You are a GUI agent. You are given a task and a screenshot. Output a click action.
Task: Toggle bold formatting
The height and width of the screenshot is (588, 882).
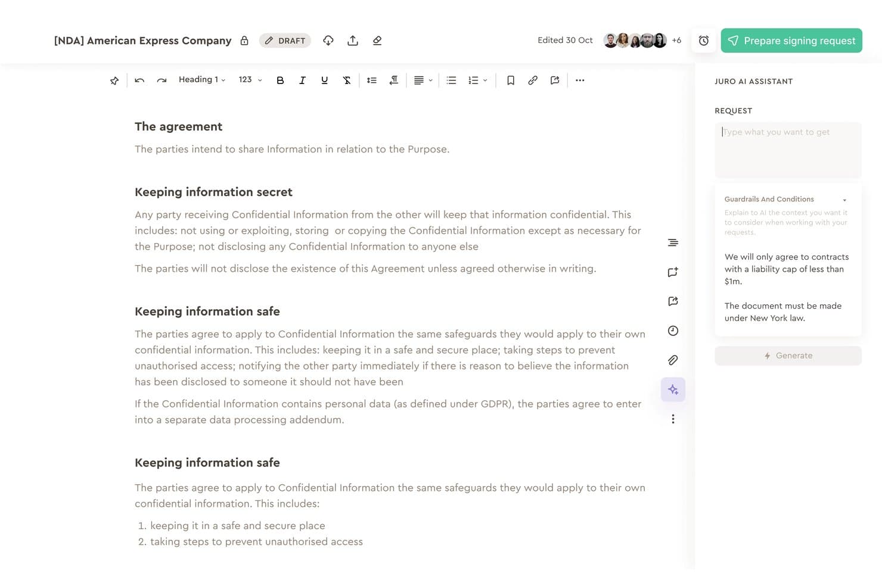[x=280, y=80]
